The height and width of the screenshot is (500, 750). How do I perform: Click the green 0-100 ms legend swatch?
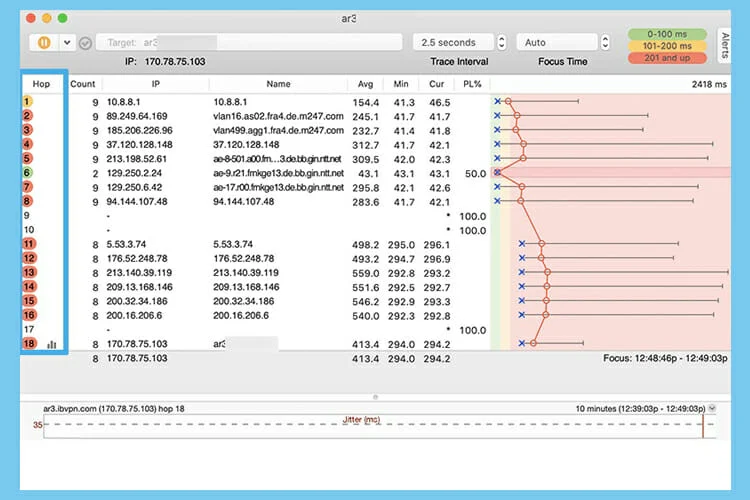tap(667, 34)
